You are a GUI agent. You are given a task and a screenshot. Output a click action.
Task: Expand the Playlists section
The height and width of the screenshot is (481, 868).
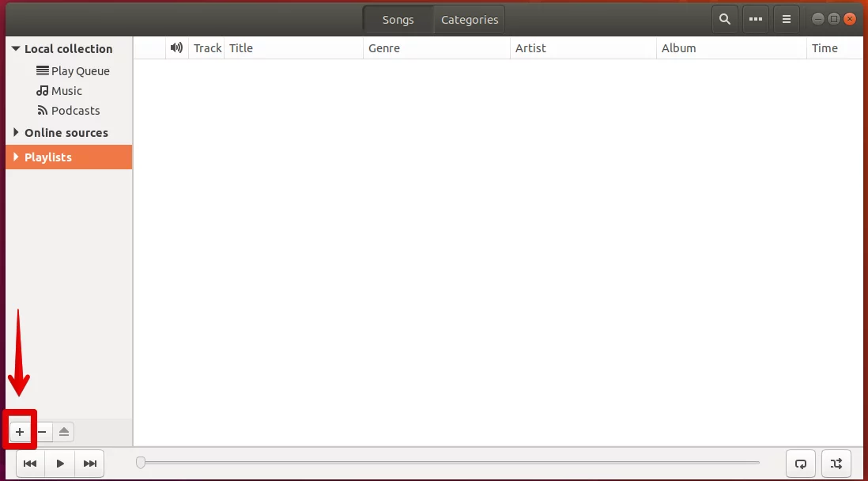pyautogui.click(x=16, y=157)
